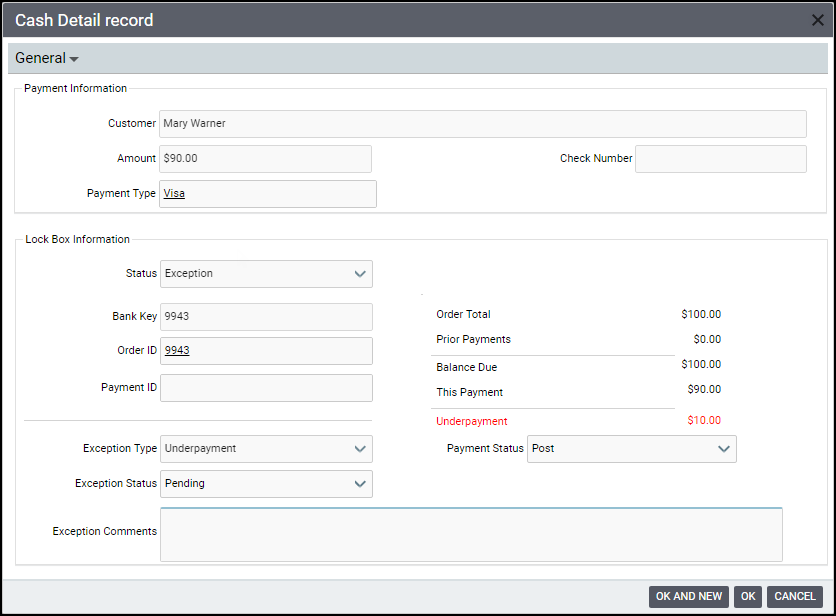Click the Lock Box Information group heading

point(77,239)
